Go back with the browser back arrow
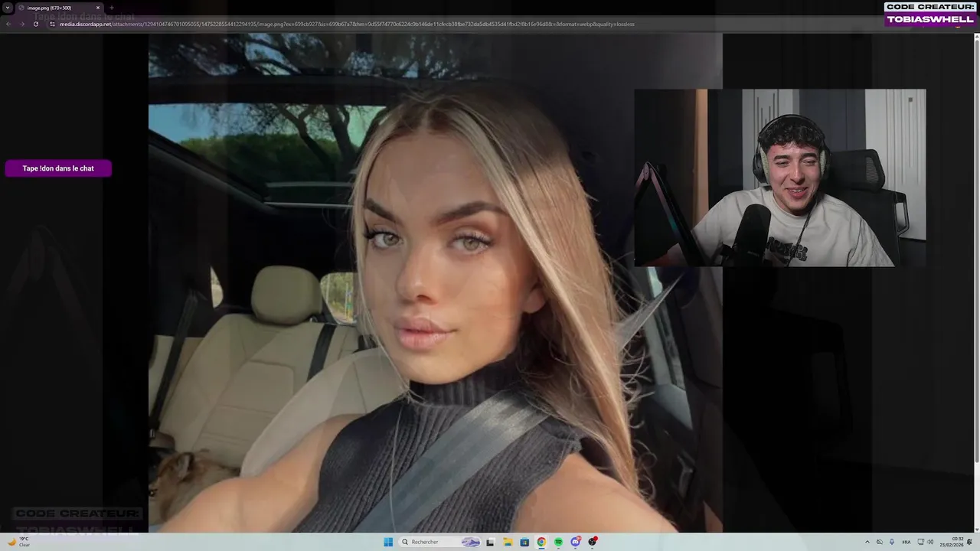Image resolution: width=980 pixels, height=551 pixels. click(8, 24)
